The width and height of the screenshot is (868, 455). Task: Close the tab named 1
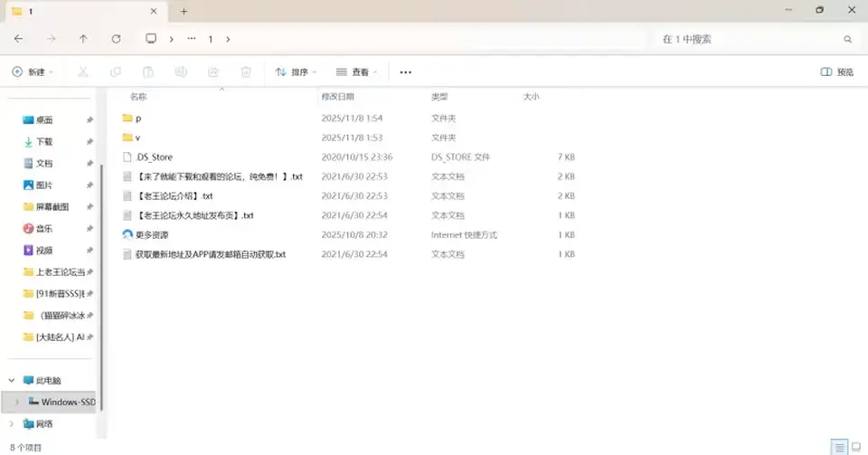[154, 11]
